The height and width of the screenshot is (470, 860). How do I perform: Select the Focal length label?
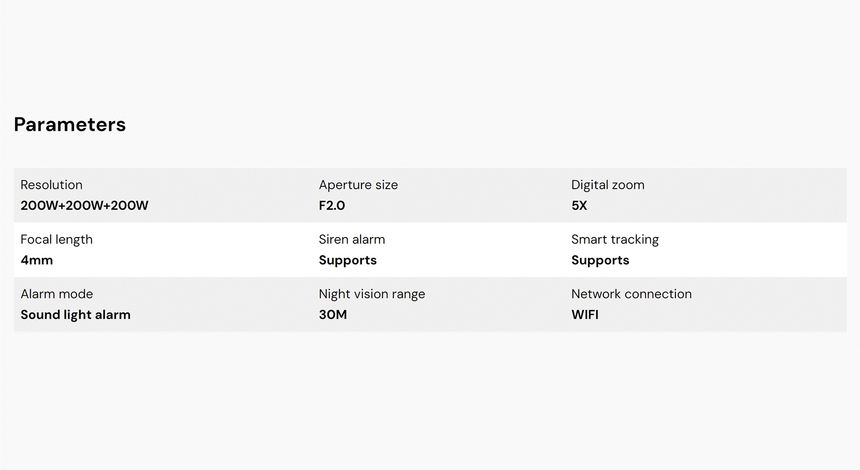click(57, 240)
